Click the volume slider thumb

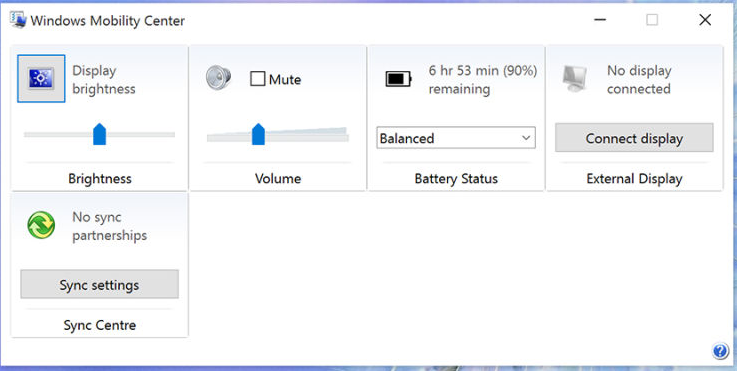click(258, 134)
